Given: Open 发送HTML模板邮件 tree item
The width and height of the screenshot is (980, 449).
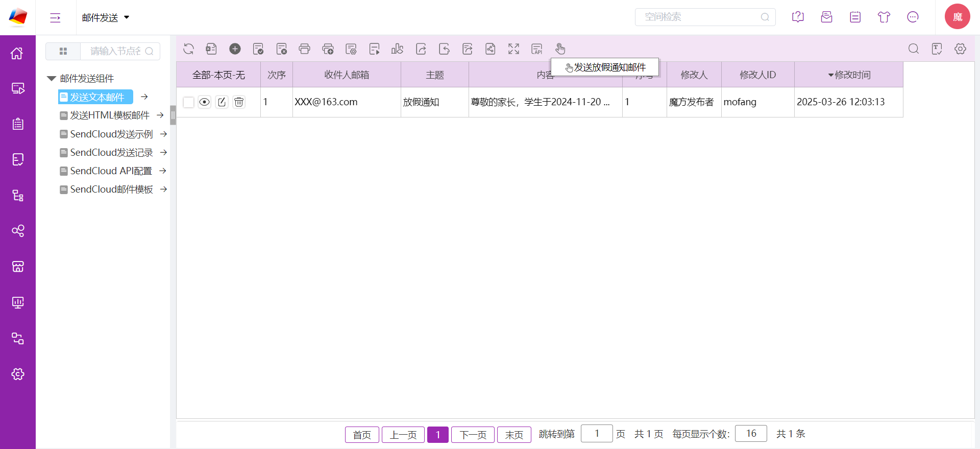Looking at the screenshot, I should click(105, 115).
